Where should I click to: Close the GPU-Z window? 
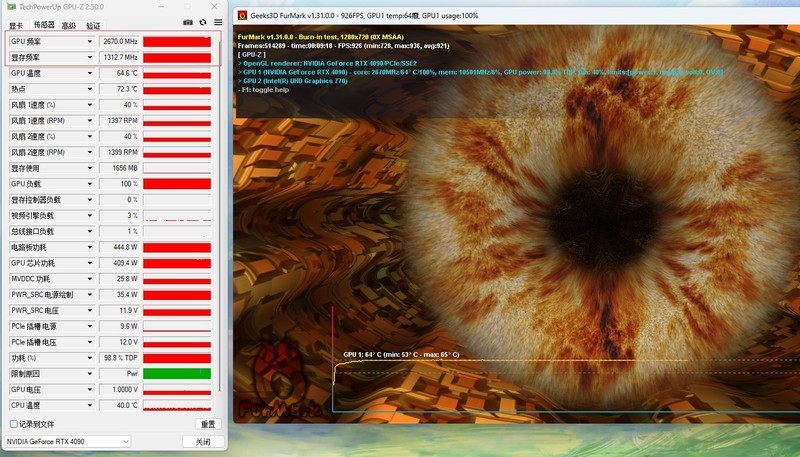point(214,7)
